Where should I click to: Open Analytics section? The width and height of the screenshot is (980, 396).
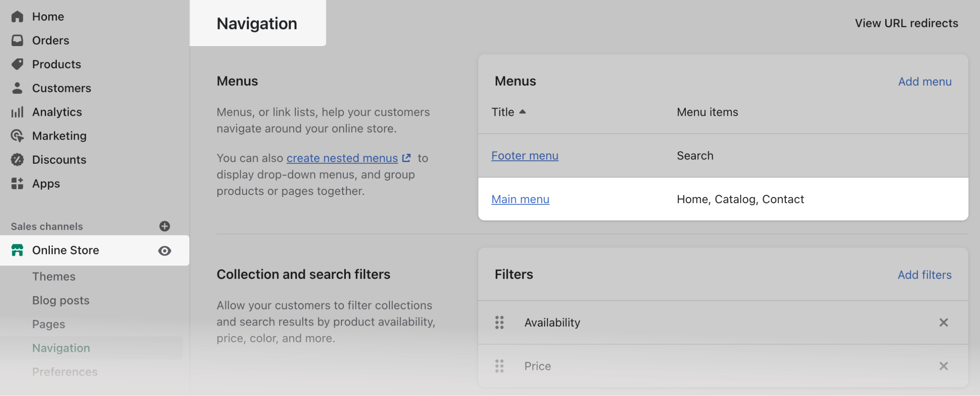pyautogui.click(x=57, y=112)
